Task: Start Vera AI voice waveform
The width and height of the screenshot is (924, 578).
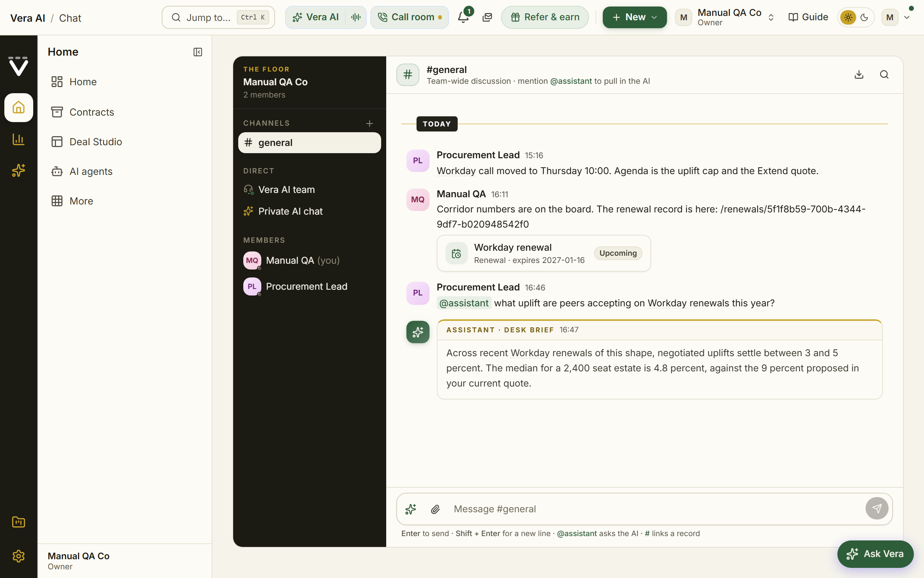Action: tap(356, 17)
